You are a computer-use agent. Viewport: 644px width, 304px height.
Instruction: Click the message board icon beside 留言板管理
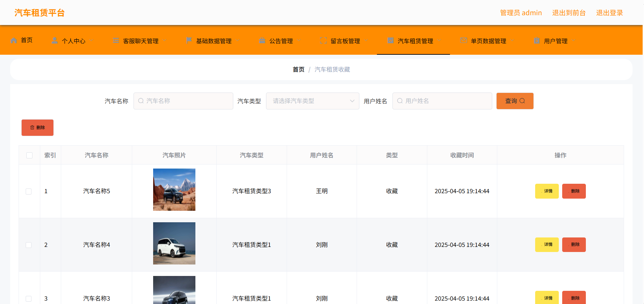tap(323, 40)
